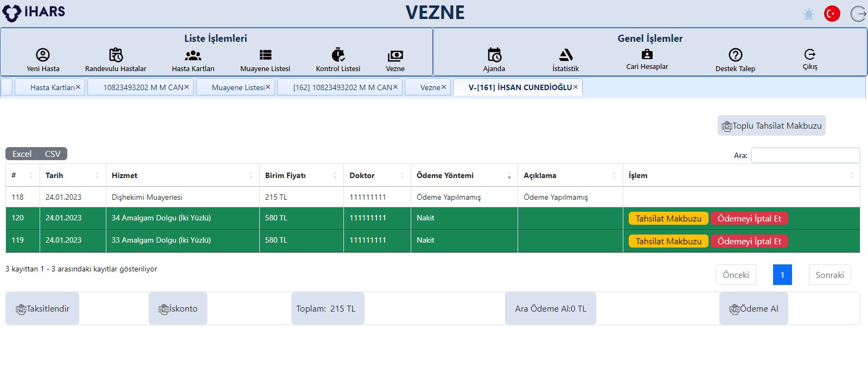Click the Ara search input field
868x380 pixels.
coord(805,155)
